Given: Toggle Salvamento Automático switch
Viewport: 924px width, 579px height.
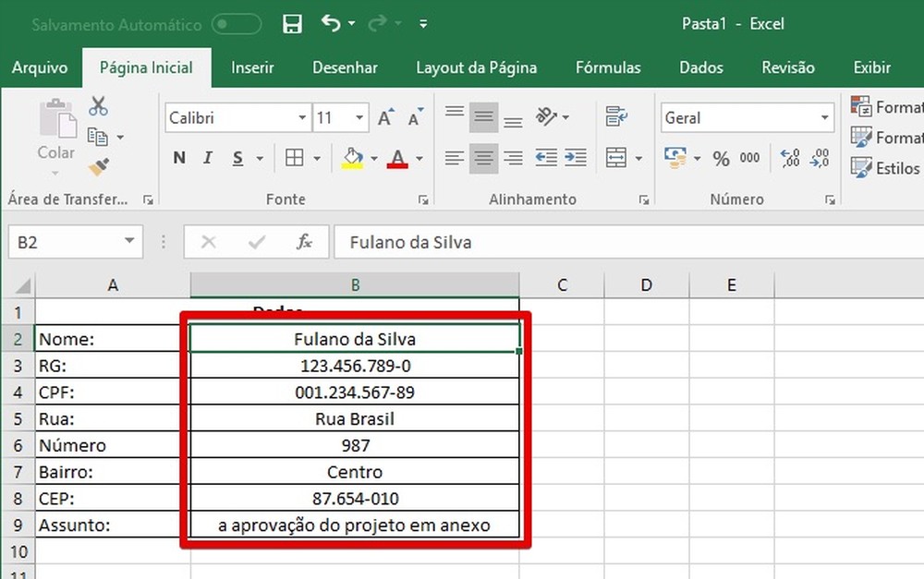Looking at the screenshot, I should (x=237, y=24).
